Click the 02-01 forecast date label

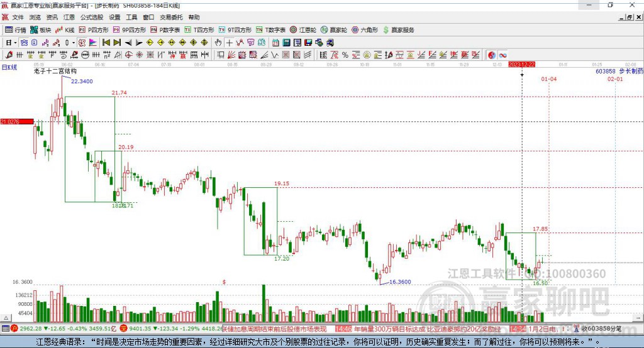[615, 79]
